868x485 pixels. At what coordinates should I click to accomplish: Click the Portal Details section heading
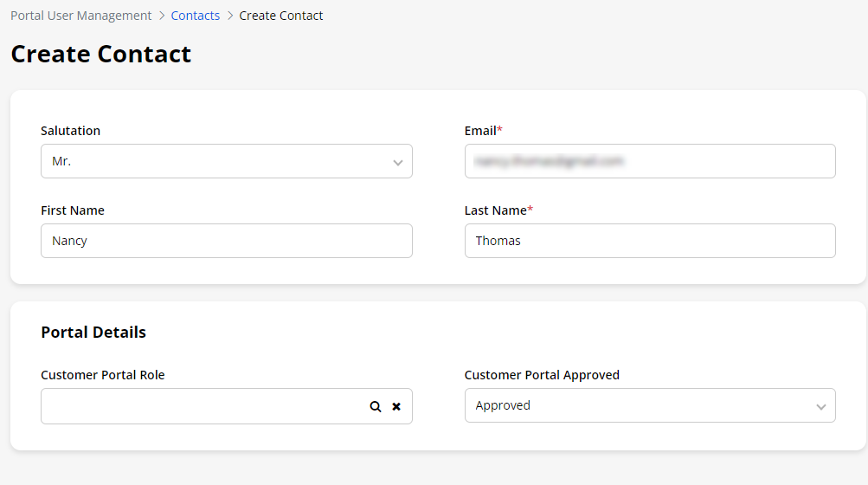(93, 333)
